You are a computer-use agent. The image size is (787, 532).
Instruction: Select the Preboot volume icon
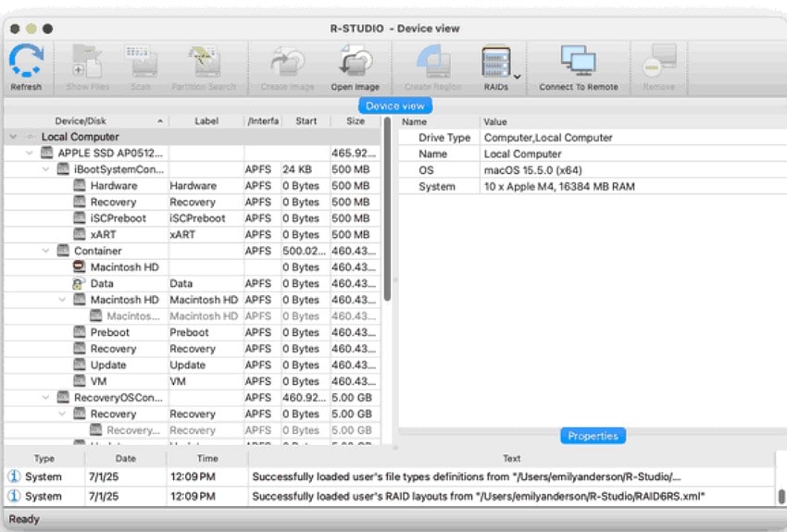point(80,332)
